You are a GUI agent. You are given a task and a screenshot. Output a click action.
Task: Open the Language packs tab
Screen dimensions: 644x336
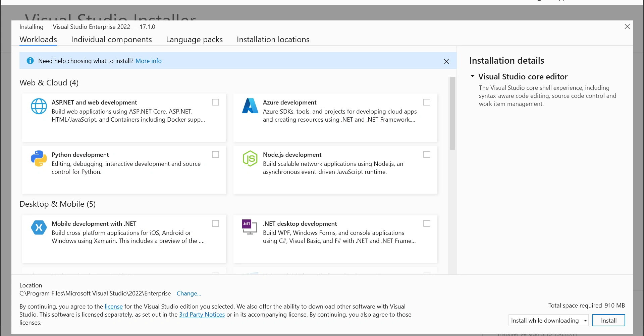[x=194, y=40]
